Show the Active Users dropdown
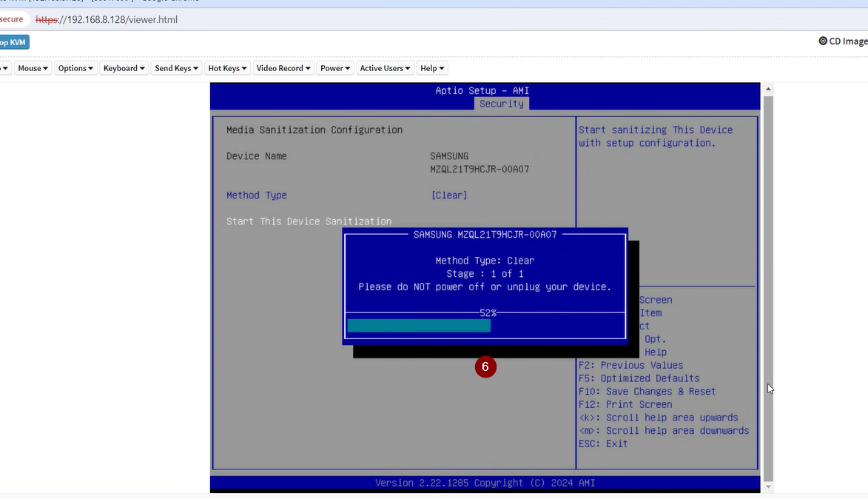The width and height of the screenshot is (868, 499). click(385, 68)
